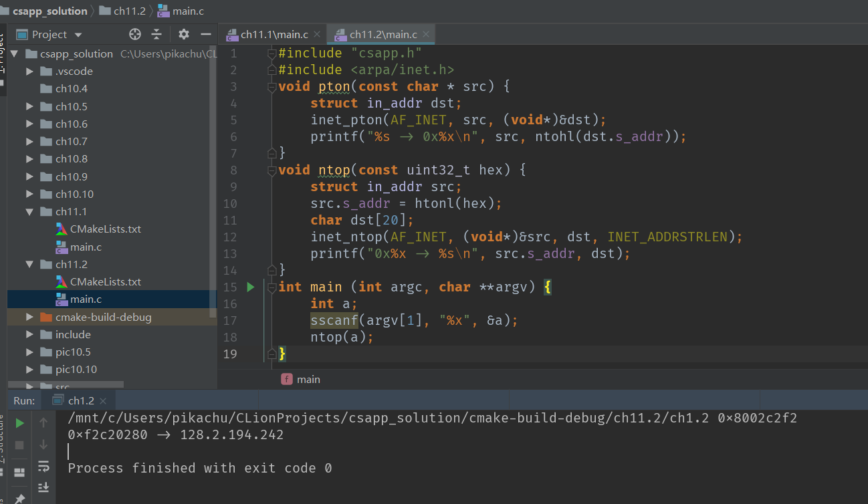The height and width of the screenshot is (504, 868).
Task: Click the Collapse All icon in Project panel
Action: [x=156, y=34]
